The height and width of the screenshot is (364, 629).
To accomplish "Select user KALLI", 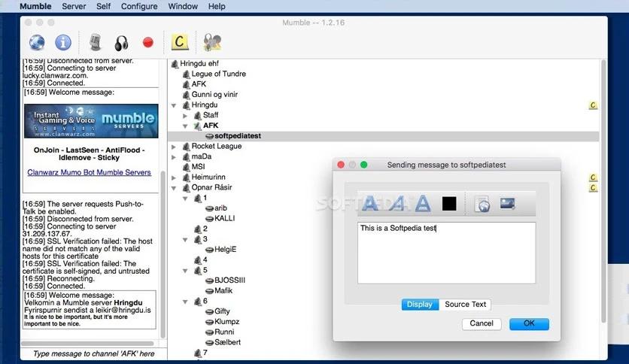I will (x=225, y=219).
